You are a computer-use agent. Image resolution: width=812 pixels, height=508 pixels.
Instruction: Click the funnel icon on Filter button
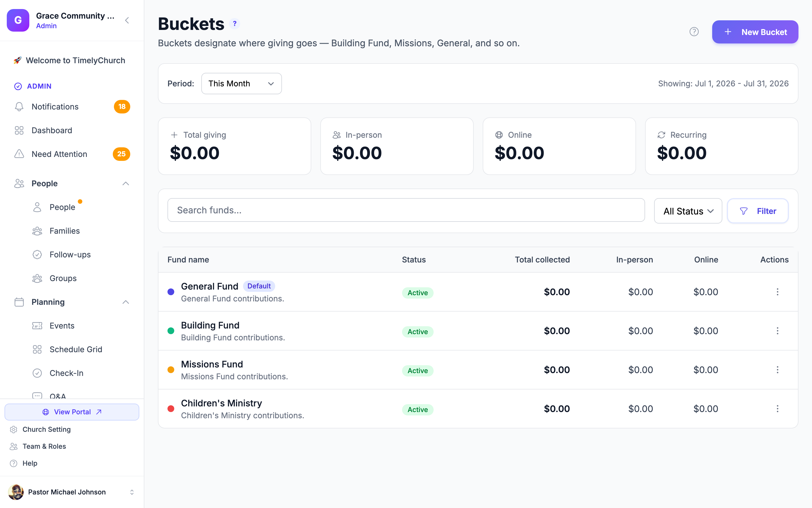[743, 211]
